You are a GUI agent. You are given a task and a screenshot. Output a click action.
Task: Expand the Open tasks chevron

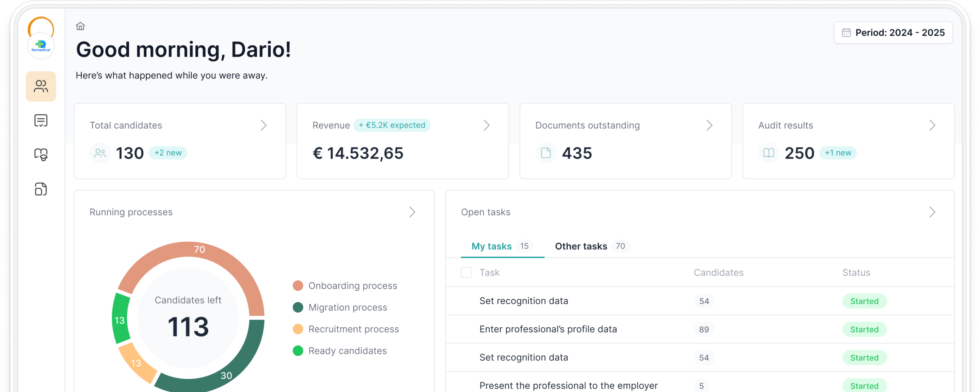pos(932,212)
